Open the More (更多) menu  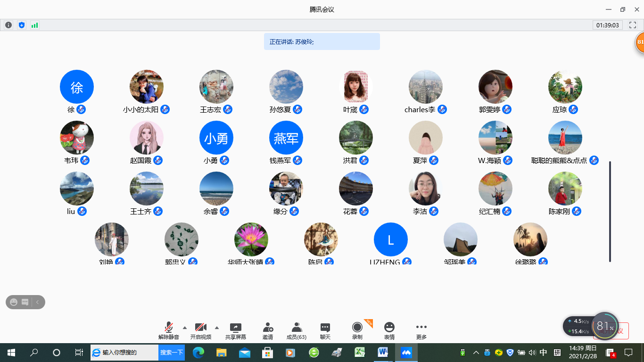tap(421, 331)
